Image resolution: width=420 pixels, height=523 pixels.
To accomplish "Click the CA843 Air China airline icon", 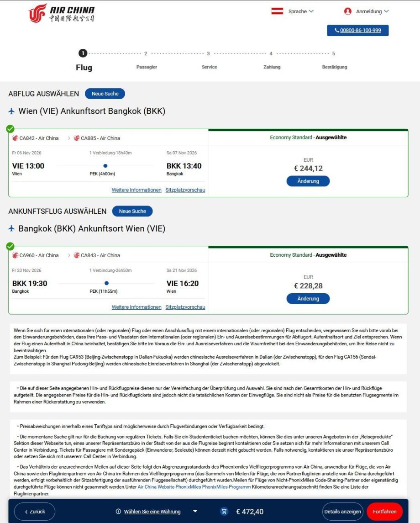I will tap(77, 255).
